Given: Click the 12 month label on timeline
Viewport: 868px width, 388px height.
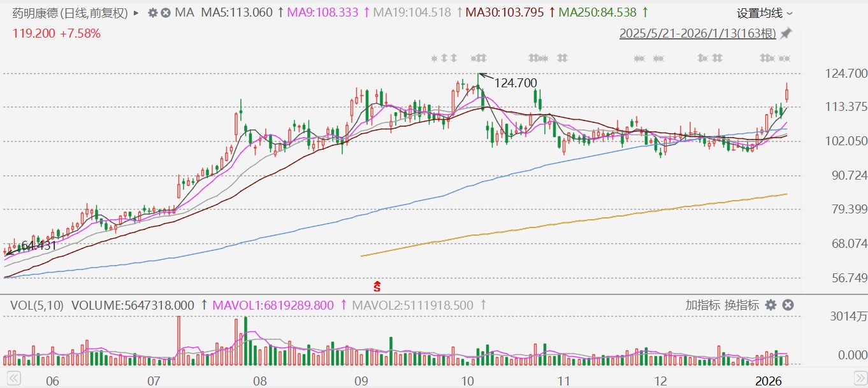Looking at the screenshot, I should 660,381.
